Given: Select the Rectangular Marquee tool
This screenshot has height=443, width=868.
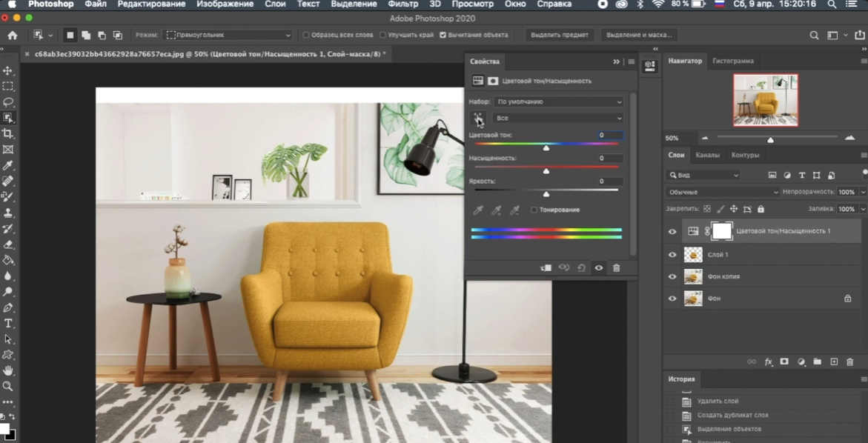Looking at the screenshot, I should pyautogui.click(x=7, y=86).
